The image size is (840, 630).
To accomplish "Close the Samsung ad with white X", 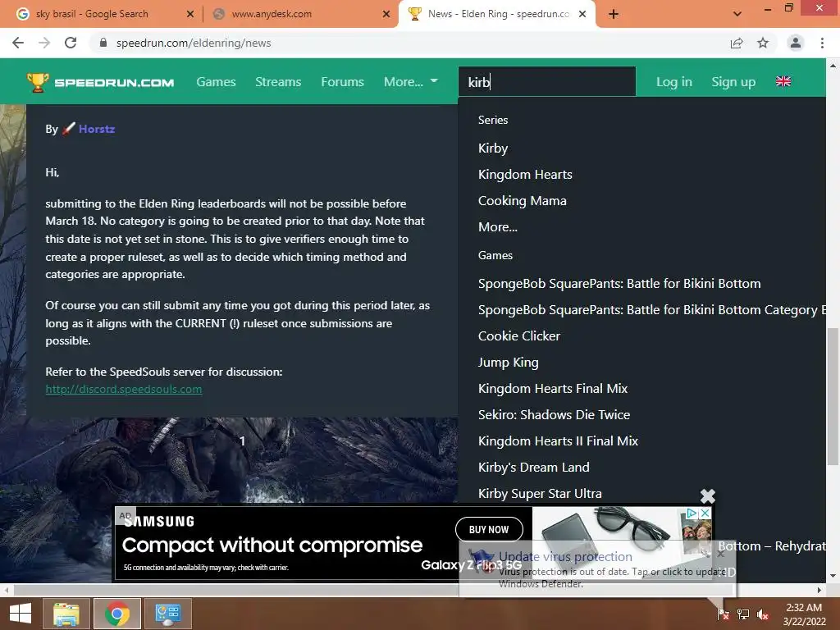I will click(708, 496).
